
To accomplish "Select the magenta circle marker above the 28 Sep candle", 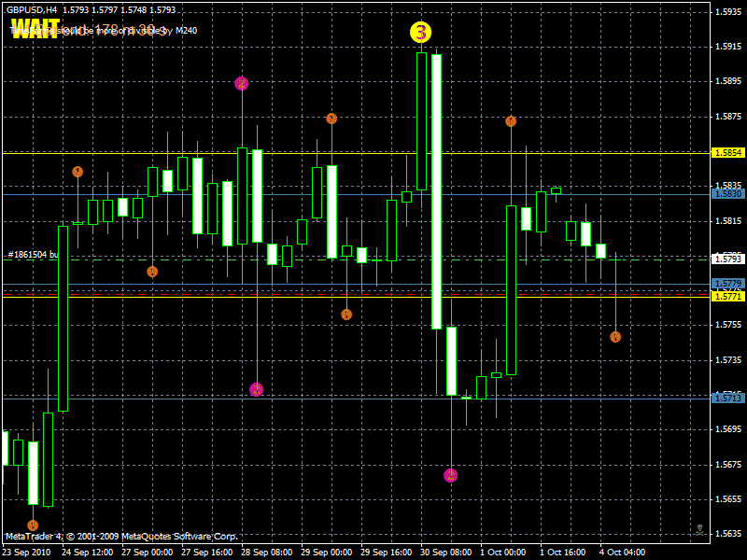I will (x=243, y=83).
